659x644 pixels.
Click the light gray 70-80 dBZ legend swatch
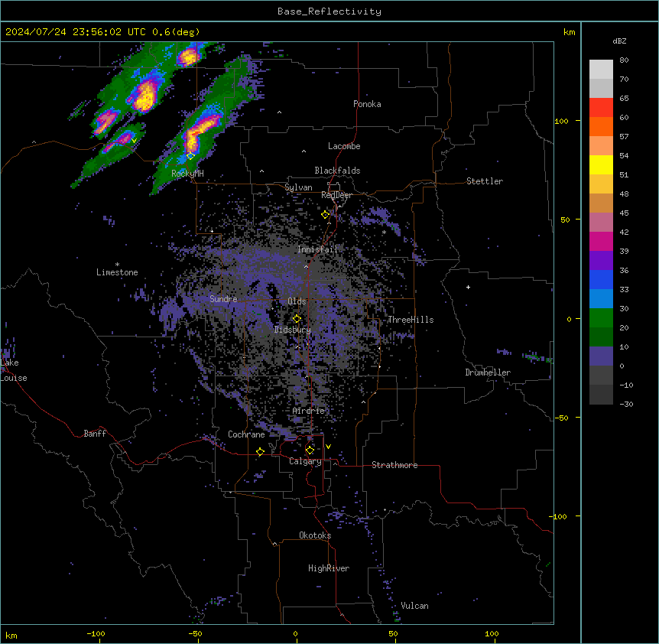pos(601,70)
